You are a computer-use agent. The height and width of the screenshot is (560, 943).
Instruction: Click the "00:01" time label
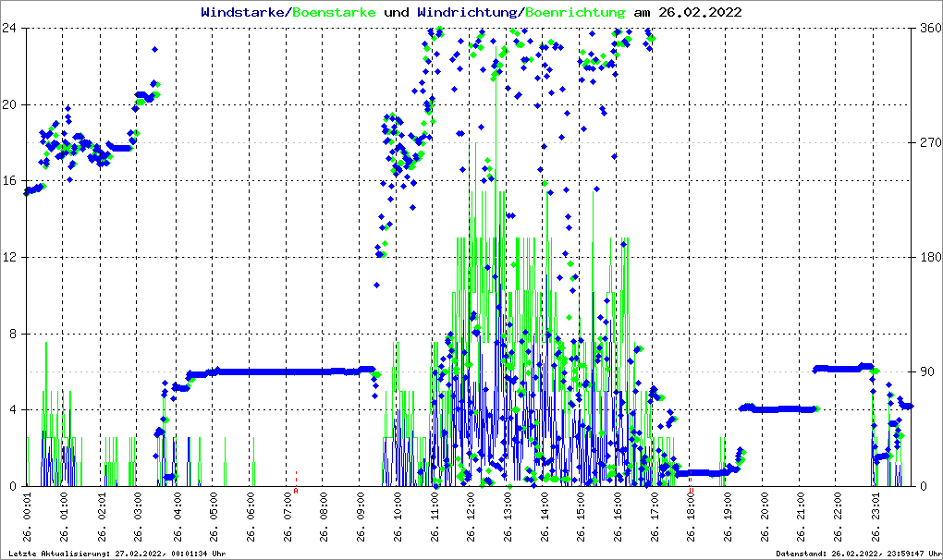click(27, 507)
